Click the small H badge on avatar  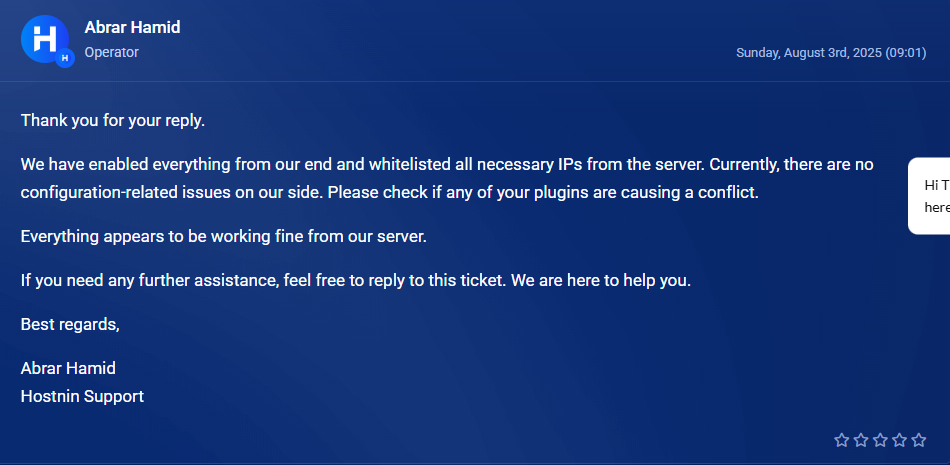tap(65, 58)
